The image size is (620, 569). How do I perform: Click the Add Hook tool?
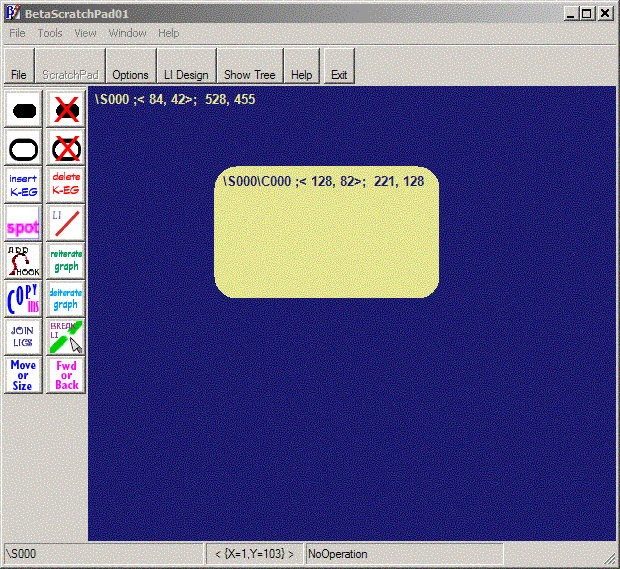tap(23, 262)
